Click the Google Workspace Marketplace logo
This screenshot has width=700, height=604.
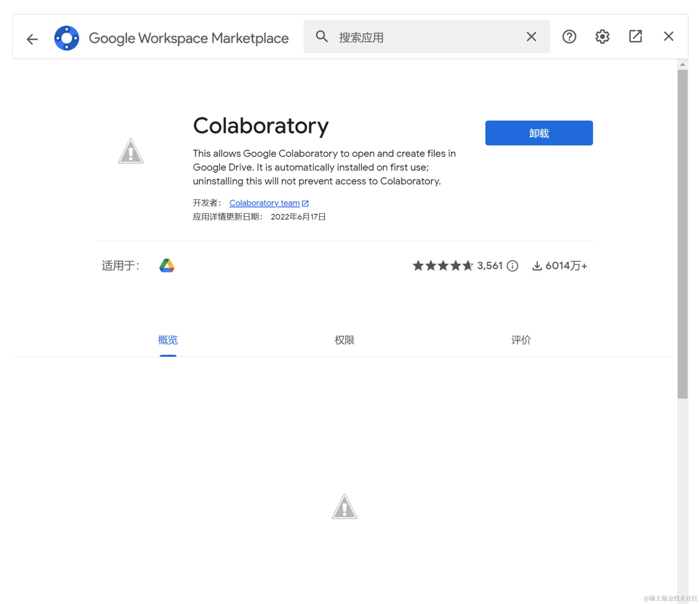pyautogui.click(x=67, y=38)
